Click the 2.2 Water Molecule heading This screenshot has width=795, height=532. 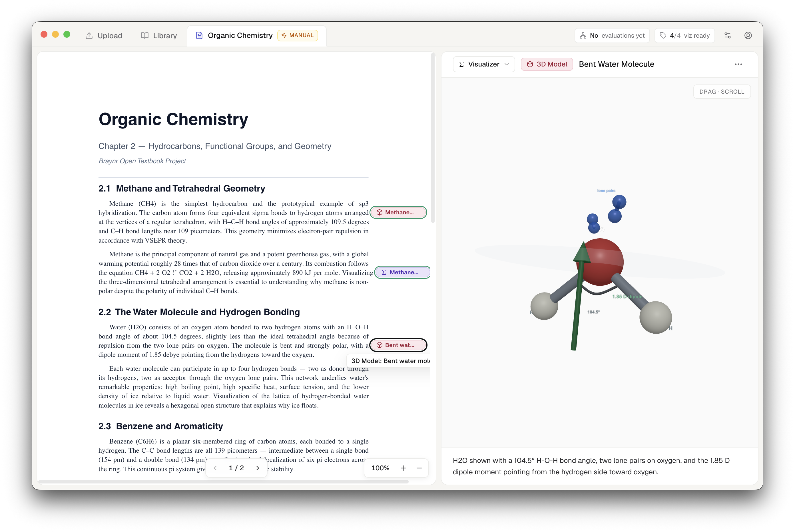tap(199, 312)
